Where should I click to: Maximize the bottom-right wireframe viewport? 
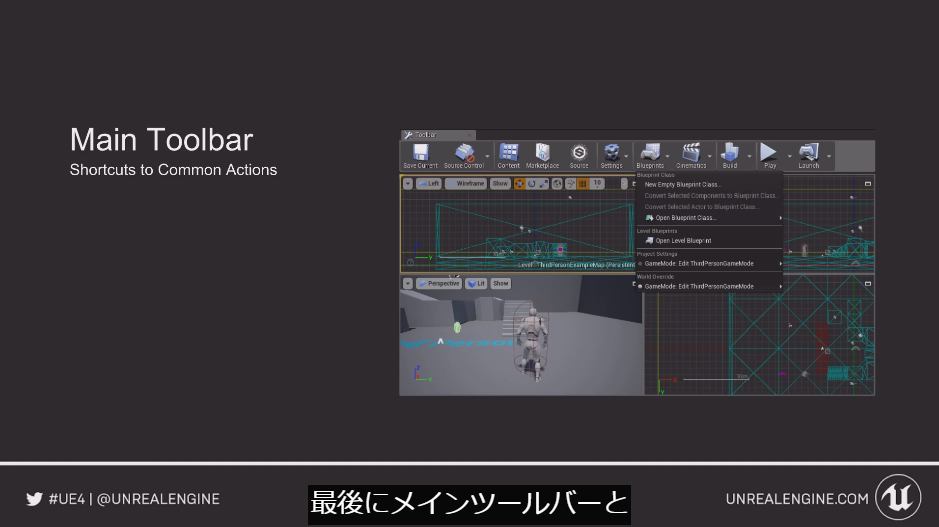tap(868, 284)
